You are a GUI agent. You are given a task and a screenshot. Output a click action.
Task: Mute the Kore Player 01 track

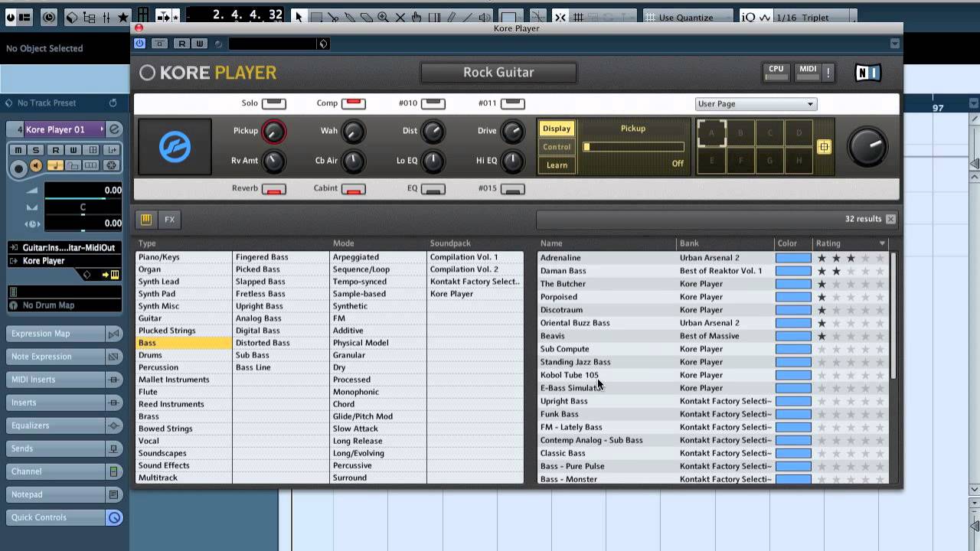click(18, 150)
